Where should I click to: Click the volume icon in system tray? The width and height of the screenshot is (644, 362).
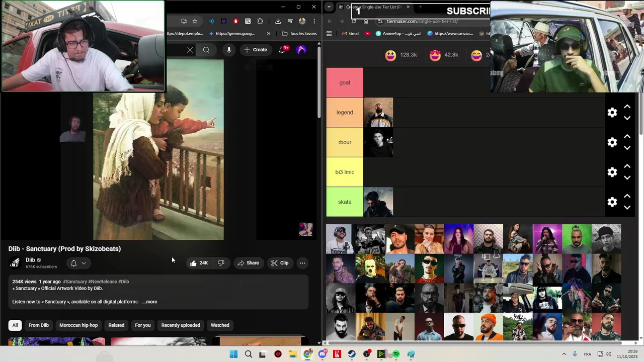[x=609, y=354]
